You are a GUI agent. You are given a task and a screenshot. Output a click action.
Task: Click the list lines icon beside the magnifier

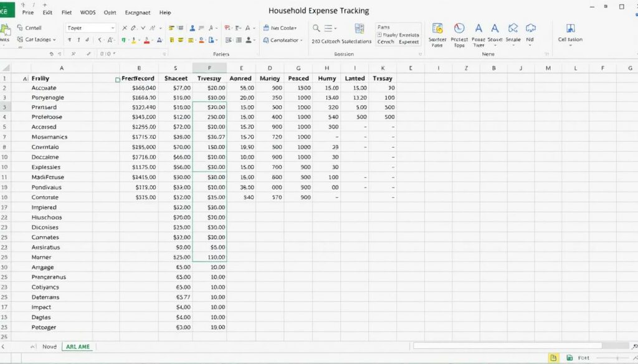[328, 28]
